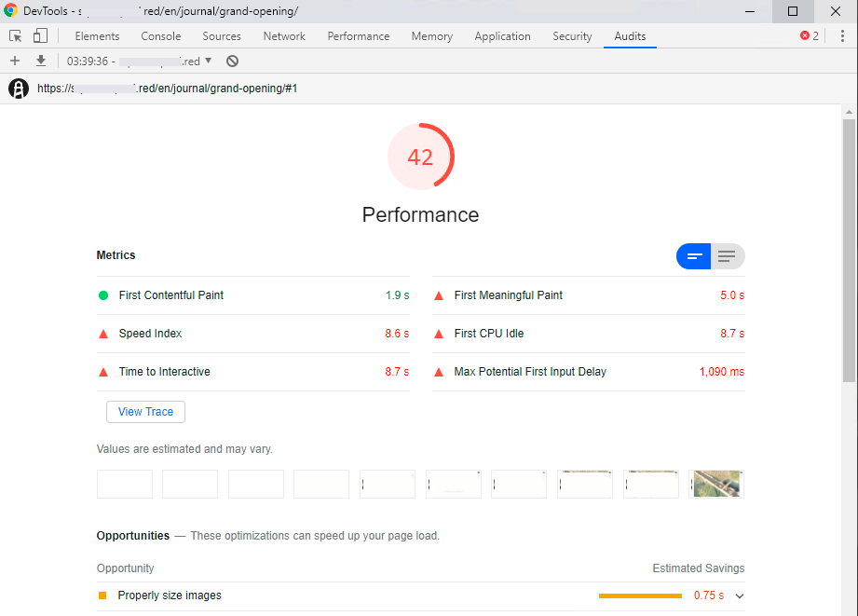Click the Lighthouse avatar icon beside URL
This screenshot has width=858, height=616.
tap(19, 89)
